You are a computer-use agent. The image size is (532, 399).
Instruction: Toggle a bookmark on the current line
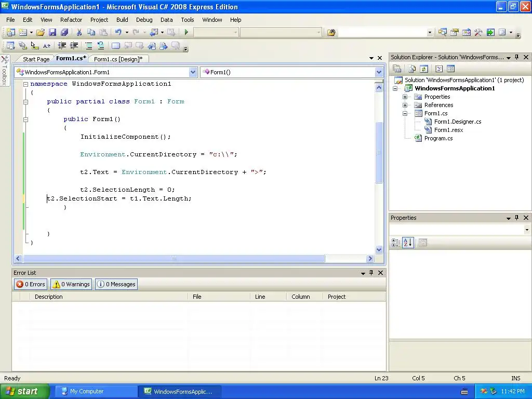point(116,46)
